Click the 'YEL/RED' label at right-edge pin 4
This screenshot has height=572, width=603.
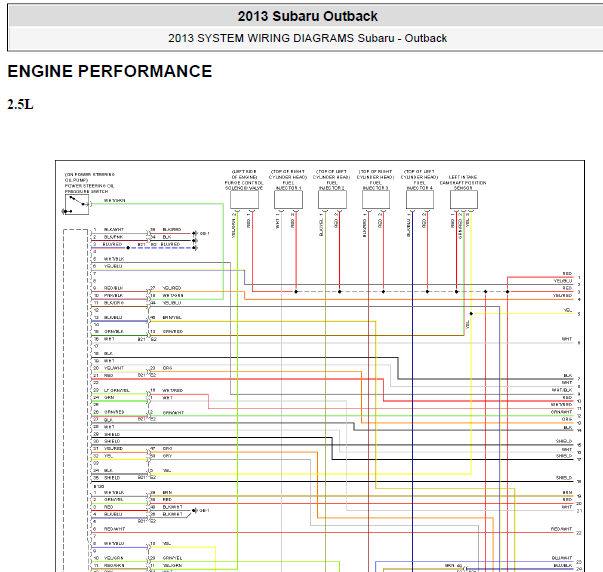click(x=562, y=295)
